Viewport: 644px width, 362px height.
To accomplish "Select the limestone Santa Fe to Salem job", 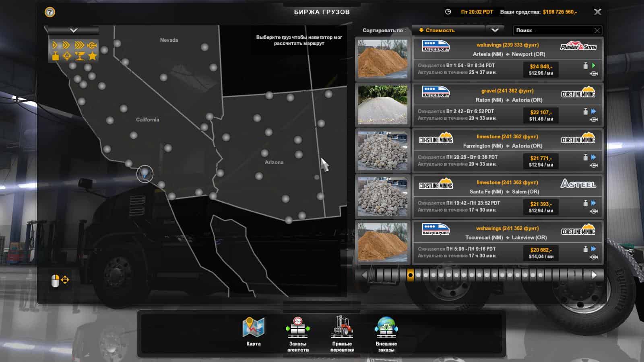I will [507, 197].
